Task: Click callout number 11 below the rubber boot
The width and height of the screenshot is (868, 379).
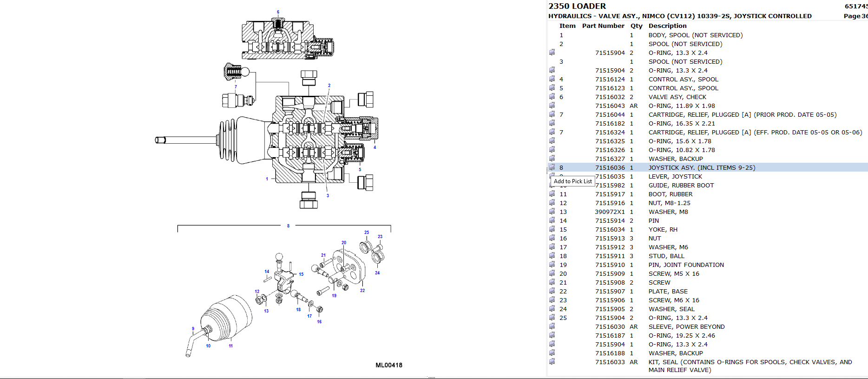Action: [230, 346]
